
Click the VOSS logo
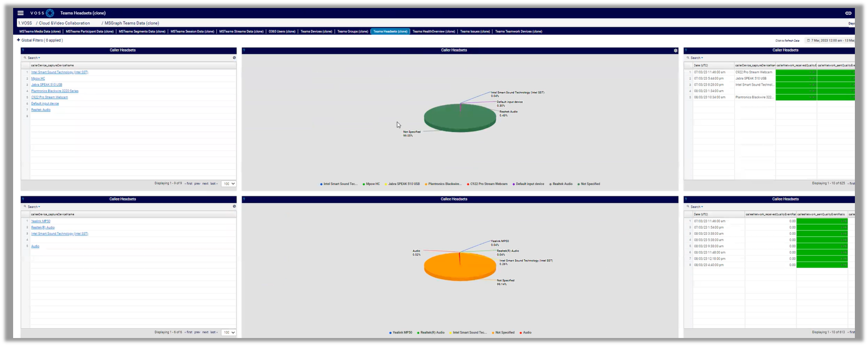pos(42,13)
